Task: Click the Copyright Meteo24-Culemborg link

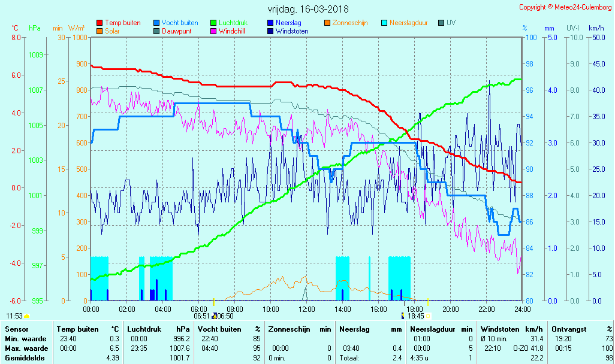Action: (565, 7)
